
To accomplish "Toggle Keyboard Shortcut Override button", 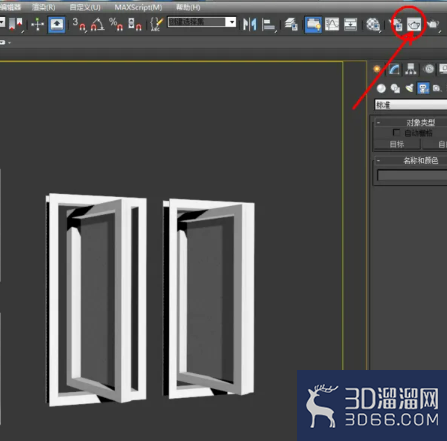I will (57, 25).
